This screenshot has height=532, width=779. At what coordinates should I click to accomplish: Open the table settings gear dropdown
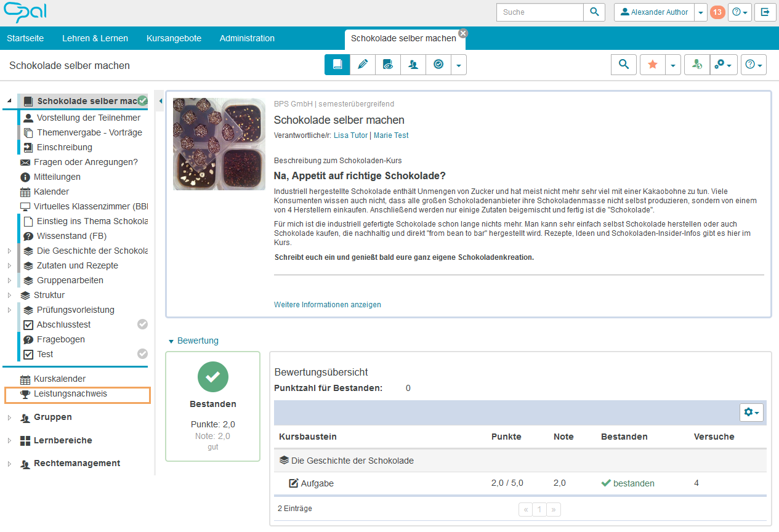tap(752, 412)
